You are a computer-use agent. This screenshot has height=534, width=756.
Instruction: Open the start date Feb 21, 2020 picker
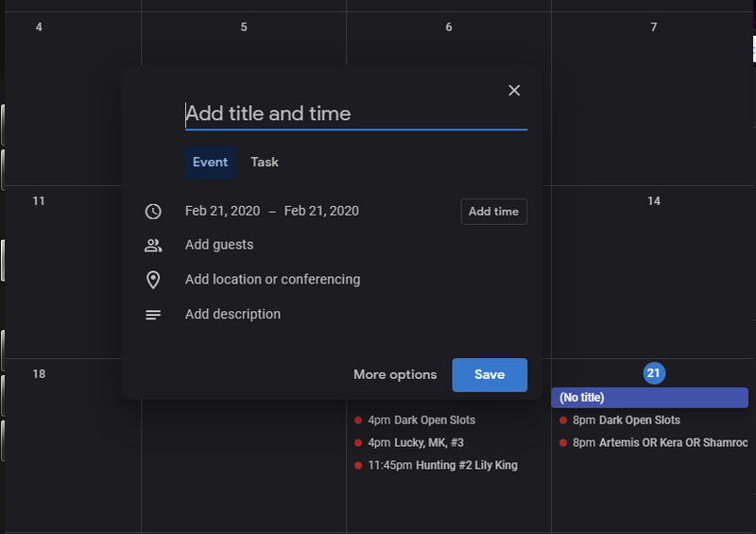(224, 212)
